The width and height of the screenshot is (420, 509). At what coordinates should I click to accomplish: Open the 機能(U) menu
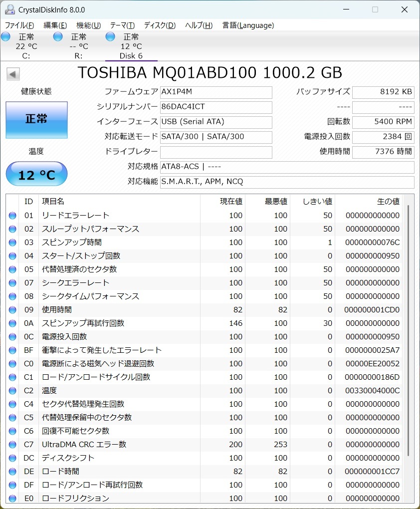pyautogui.click(x=89, y=25)
